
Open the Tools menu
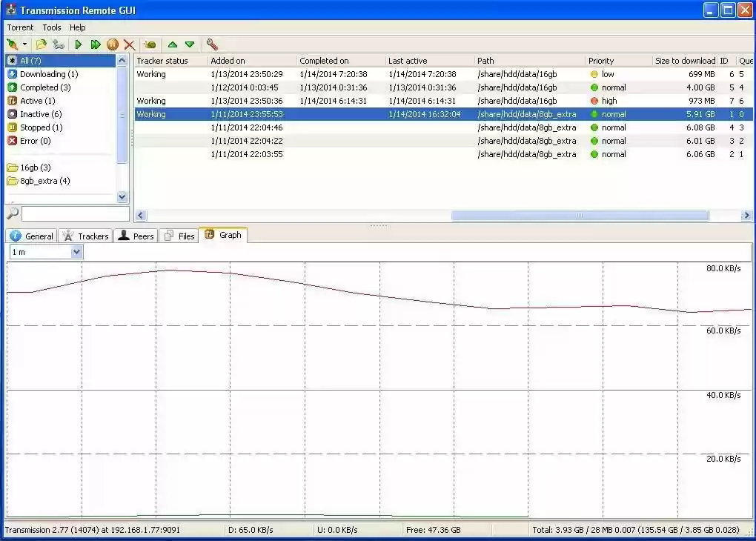(52, 27)
